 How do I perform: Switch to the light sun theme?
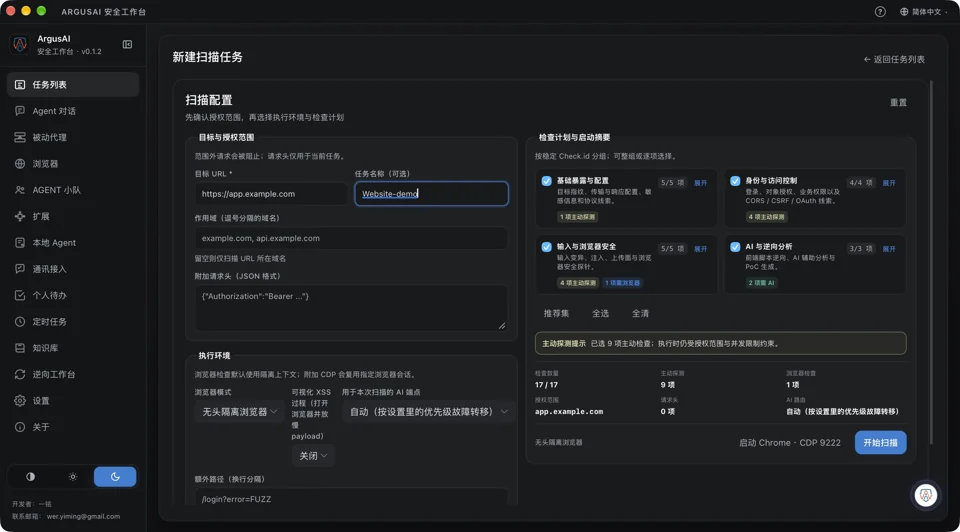[x=73, y=476]
